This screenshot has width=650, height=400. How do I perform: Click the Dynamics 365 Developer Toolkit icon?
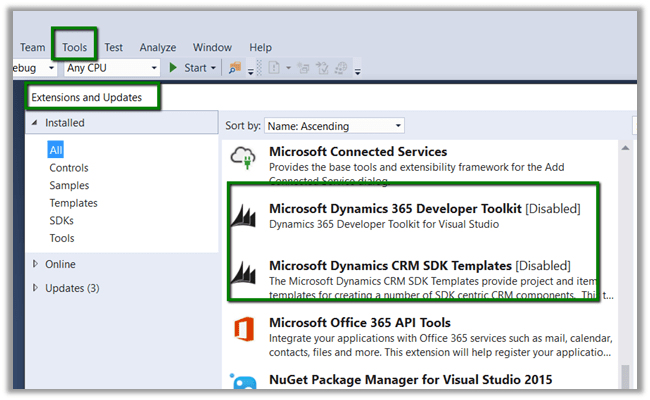point(243,216)
